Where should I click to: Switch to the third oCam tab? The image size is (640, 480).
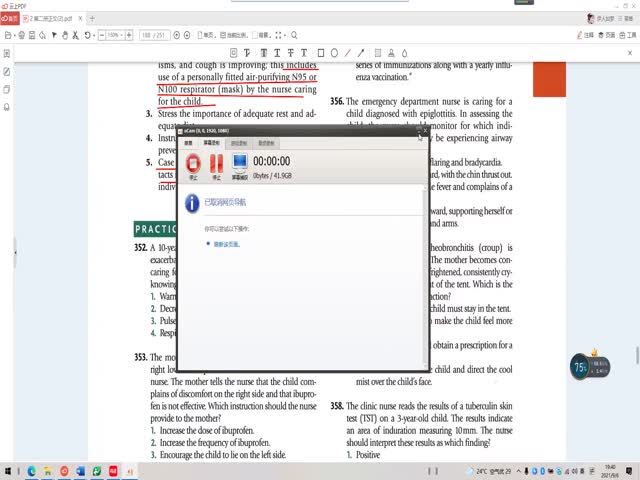tap(239, 143)
